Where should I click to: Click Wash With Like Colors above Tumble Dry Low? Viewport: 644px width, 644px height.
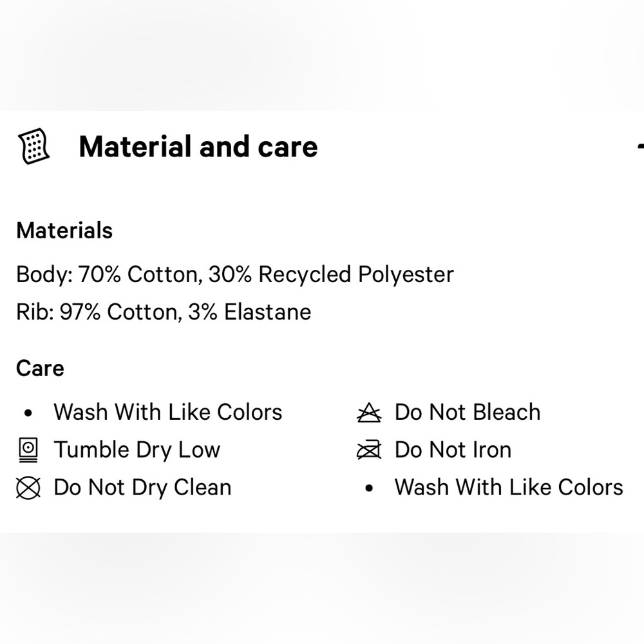click(x=167, y=412)
